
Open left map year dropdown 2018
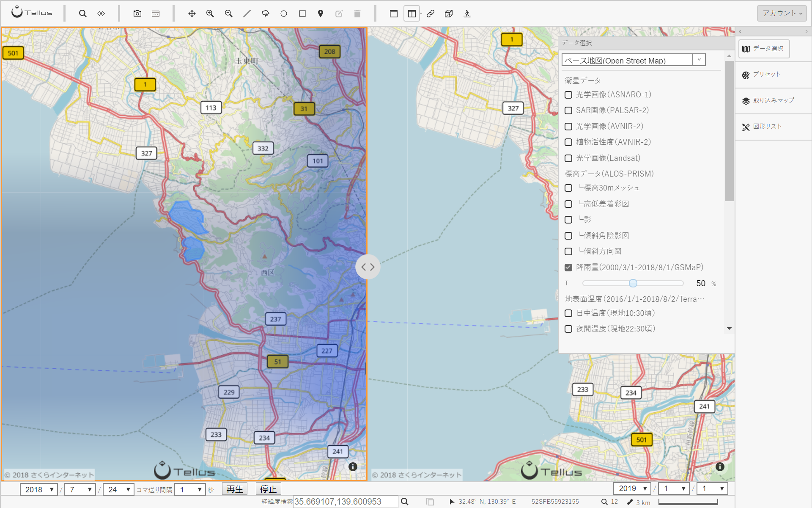tap(38, 489)
